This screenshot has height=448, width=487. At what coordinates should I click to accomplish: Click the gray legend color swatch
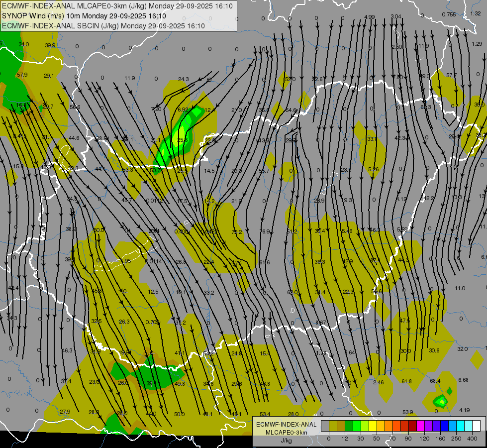pos(325,426)
